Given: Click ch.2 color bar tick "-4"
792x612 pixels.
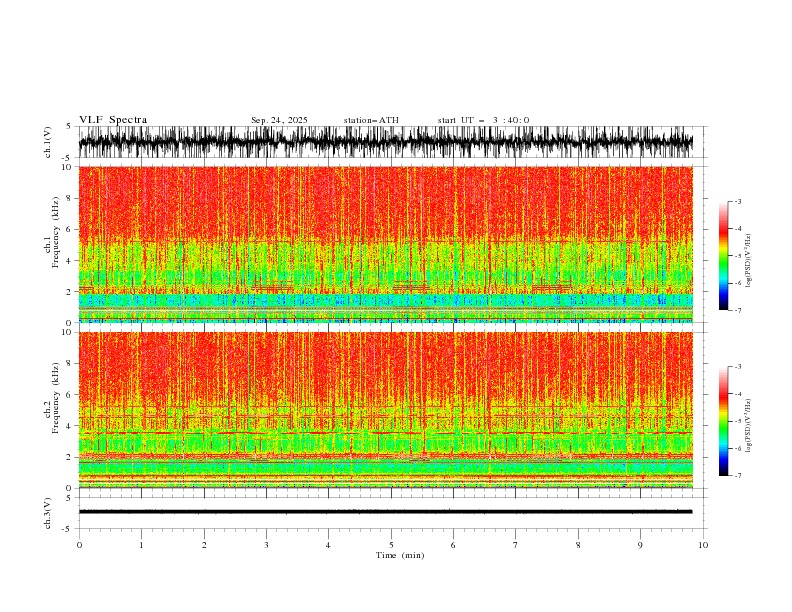Looking at the screenshot, I should point(738,394).
